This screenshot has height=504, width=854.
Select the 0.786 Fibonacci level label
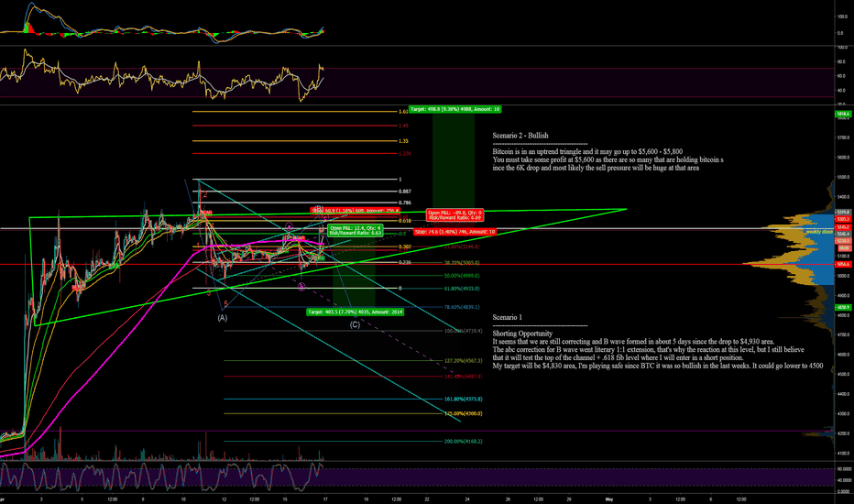point(405,203)
